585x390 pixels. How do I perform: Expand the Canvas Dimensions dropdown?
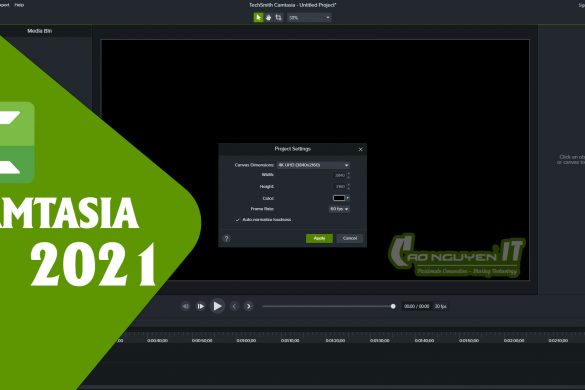point(313,165)
